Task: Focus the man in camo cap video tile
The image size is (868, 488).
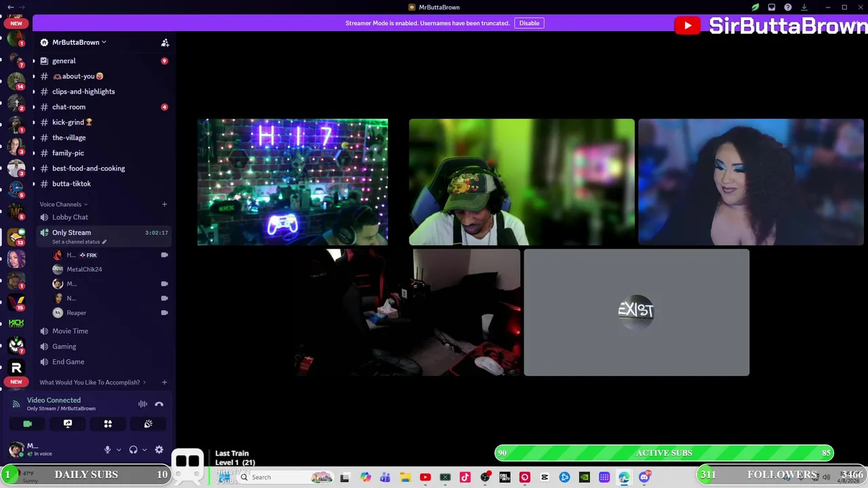Action: click(x=521, y=182)
